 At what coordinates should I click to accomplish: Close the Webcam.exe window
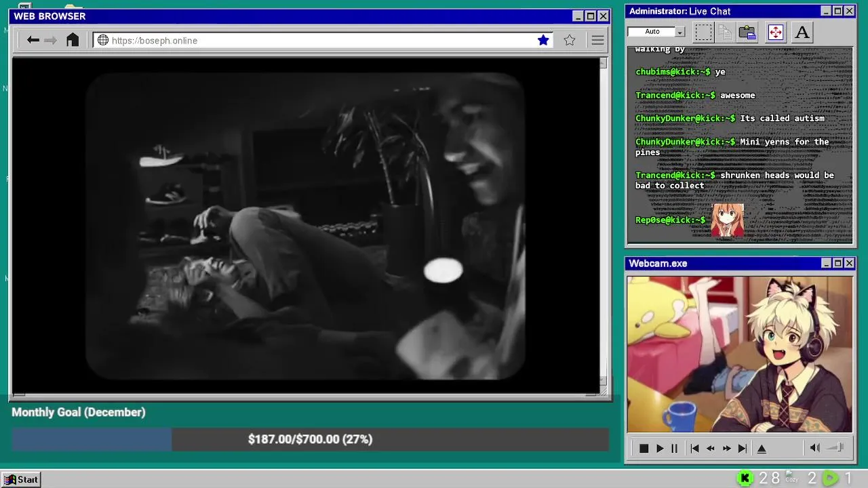pyautogui.click(x=849, y=263)
